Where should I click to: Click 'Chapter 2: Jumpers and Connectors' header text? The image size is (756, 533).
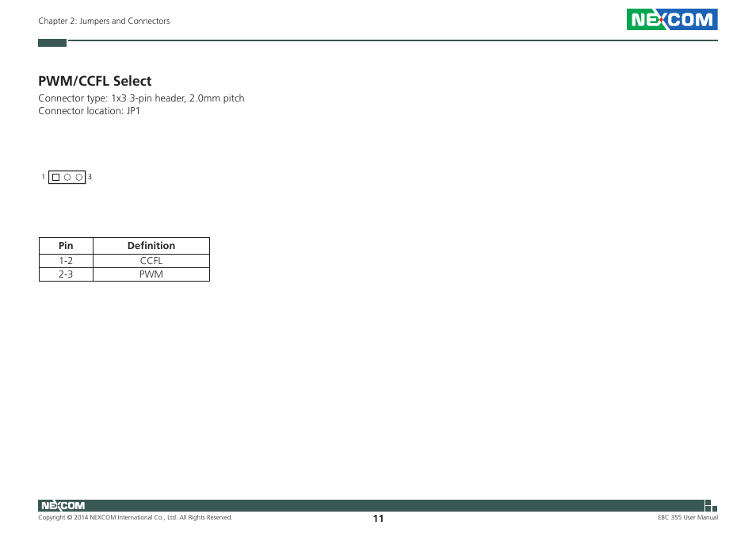click(x=104, y=21)
